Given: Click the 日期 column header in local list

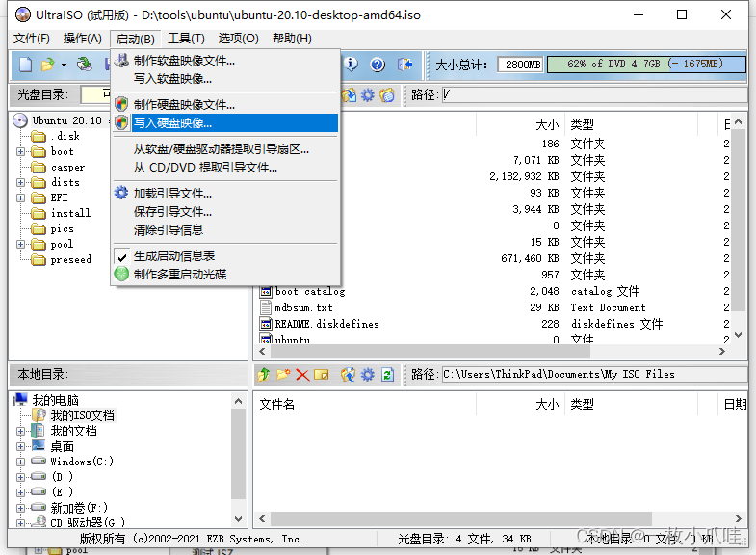Looking at the screenshot, I should (x=735, y=404).
